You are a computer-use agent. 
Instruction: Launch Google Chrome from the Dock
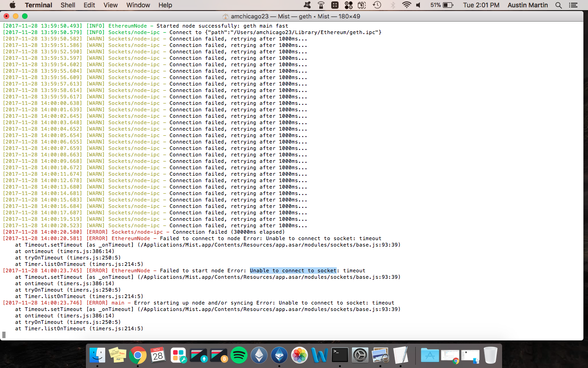(138, 355)
